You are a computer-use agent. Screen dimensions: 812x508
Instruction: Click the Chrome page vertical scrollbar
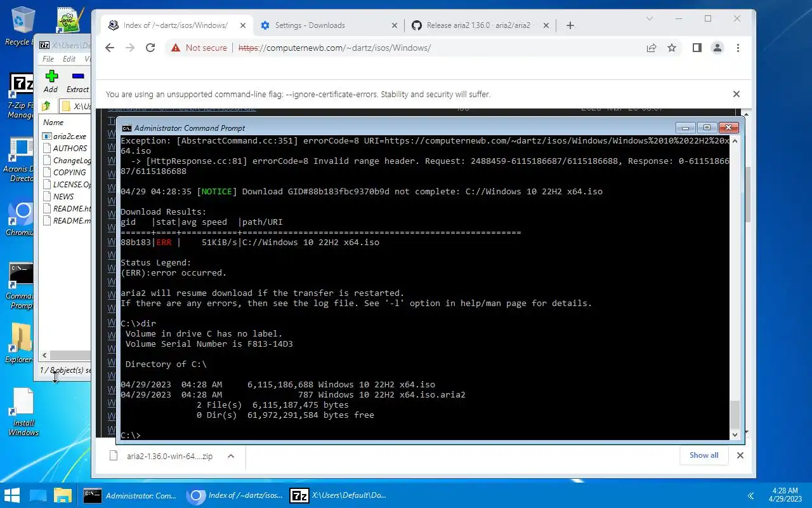pos(748,194)
